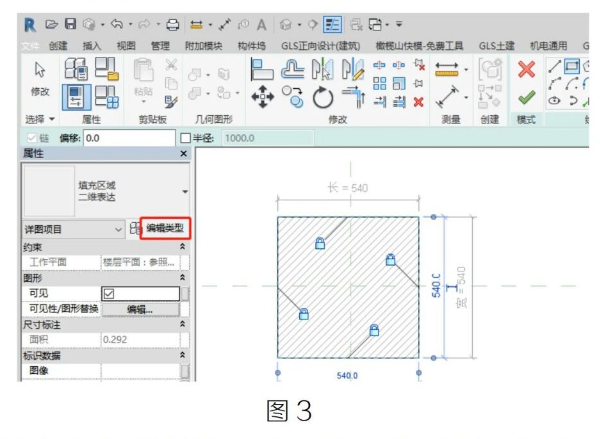The image size is (600, 439).
Task: Open the Paste dropdown arrow under 粘贴
Action: coord(144,102)
